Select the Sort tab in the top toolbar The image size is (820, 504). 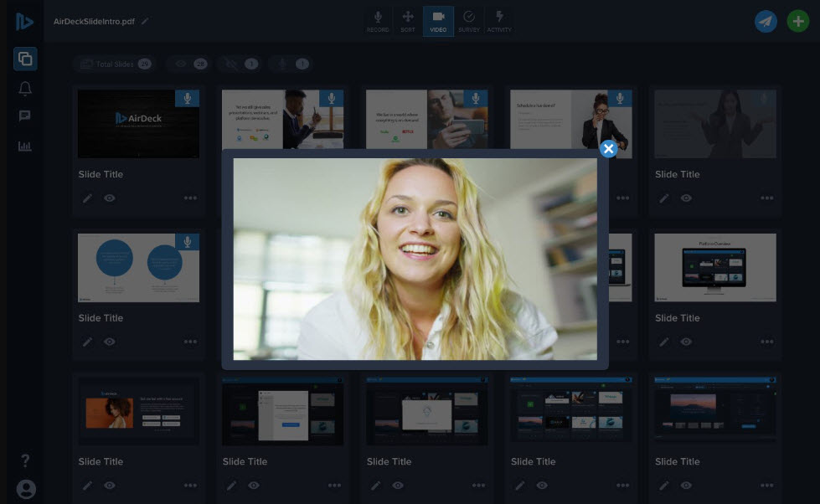click(408, 22)
